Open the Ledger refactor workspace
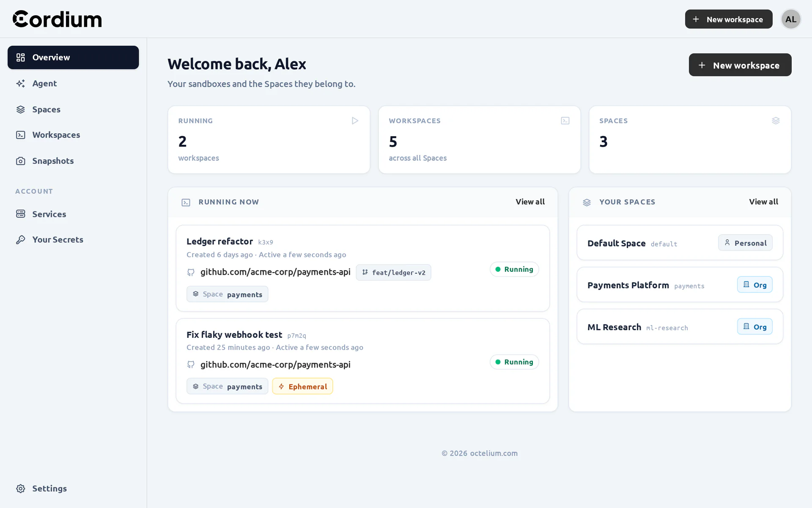 (363, 268)
